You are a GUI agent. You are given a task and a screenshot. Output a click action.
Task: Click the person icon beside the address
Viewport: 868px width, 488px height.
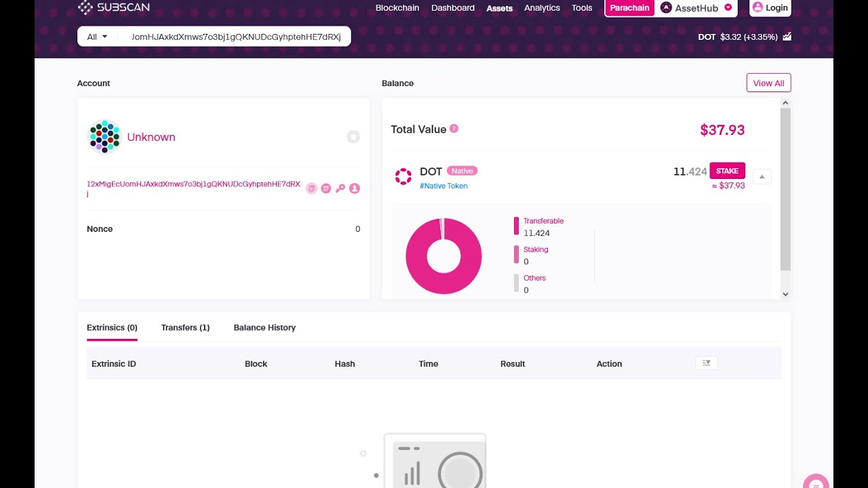point(354,188)
